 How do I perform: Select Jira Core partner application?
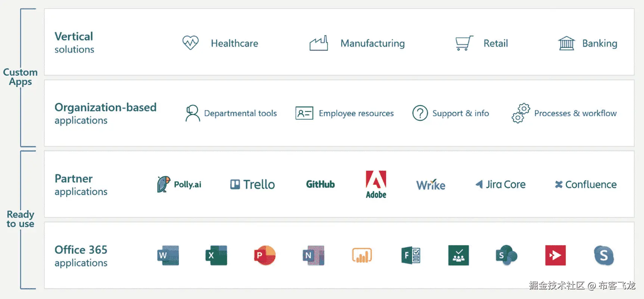500,184
